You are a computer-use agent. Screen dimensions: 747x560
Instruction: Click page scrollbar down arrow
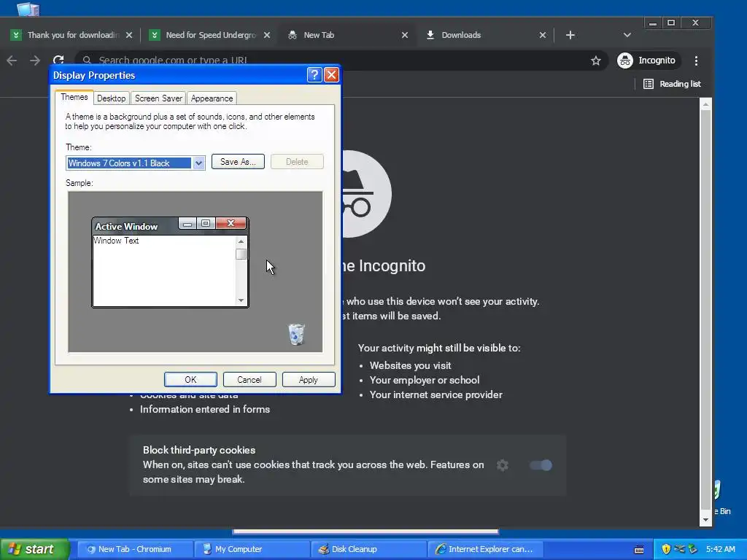tap(705, 520)
